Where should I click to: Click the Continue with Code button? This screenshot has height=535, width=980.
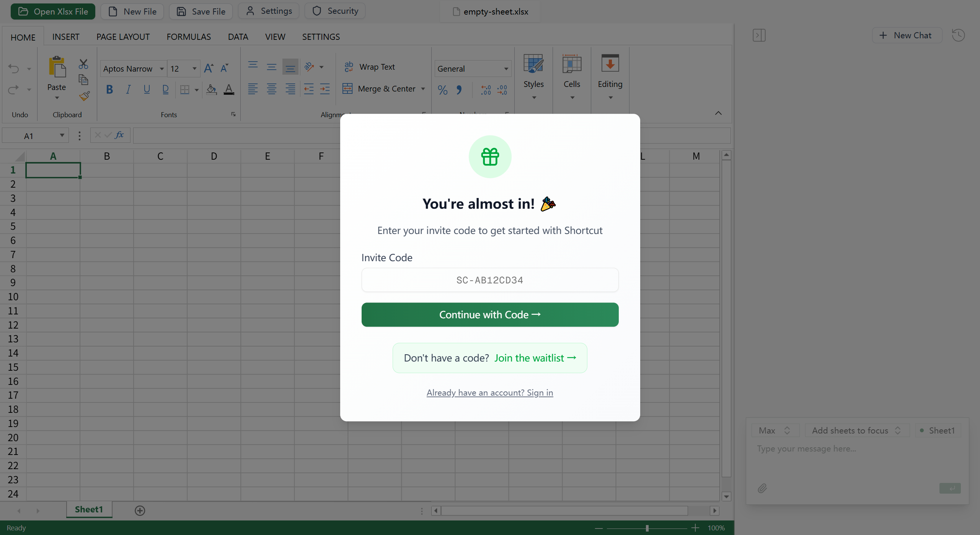490,314
